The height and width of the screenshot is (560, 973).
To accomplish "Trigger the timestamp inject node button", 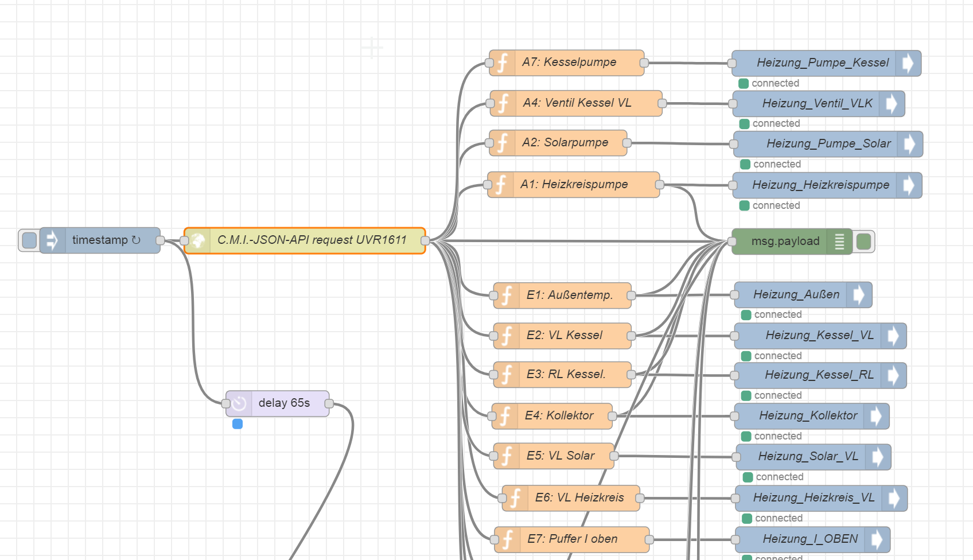I will [x=29, y=240].
